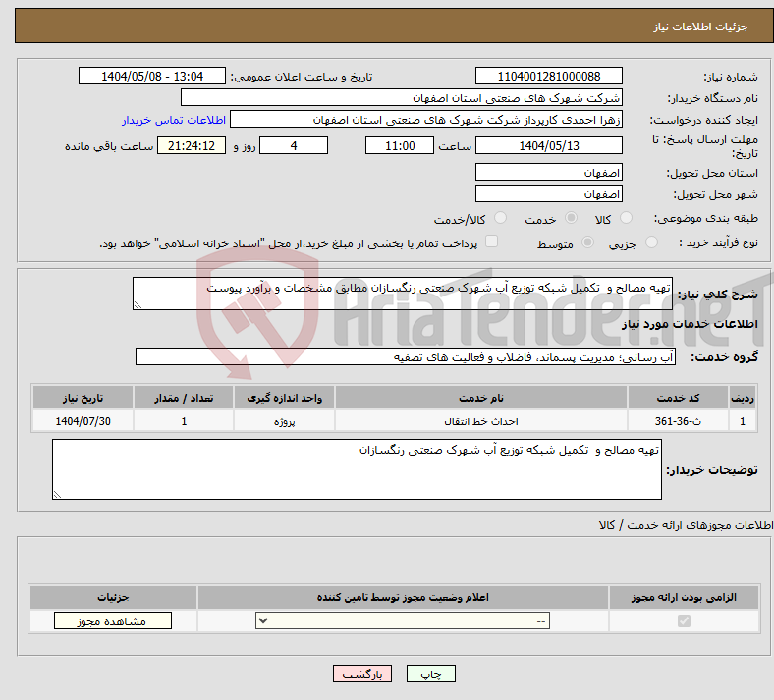Viewport: 774px width, 700px height.
Task: Click the need date cell 1404/07/30
Action: point(83,421)
